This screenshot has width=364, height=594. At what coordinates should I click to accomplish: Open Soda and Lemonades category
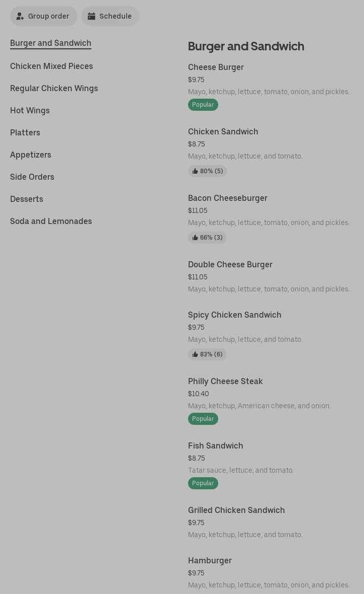(51, 221)
